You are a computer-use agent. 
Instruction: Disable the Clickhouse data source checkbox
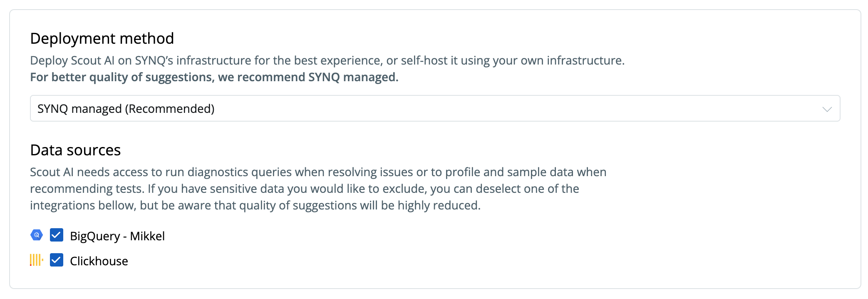(x=57, y=260)
